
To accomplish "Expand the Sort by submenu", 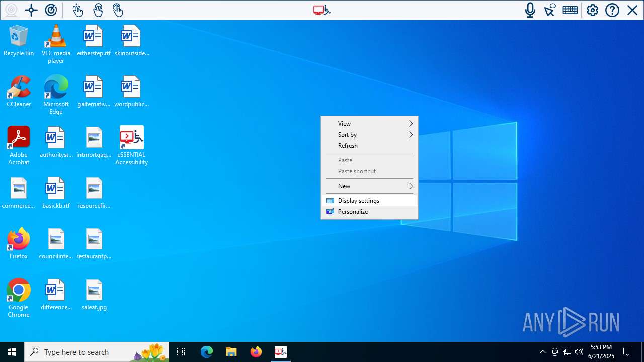I will [369, 135].
